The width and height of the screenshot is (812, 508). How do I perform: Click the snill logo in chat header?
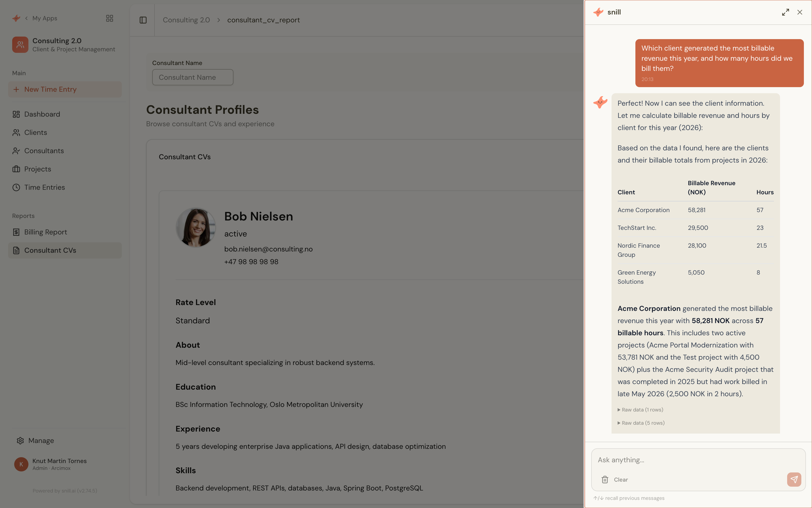pyautogui.click(x=598, y=12)
